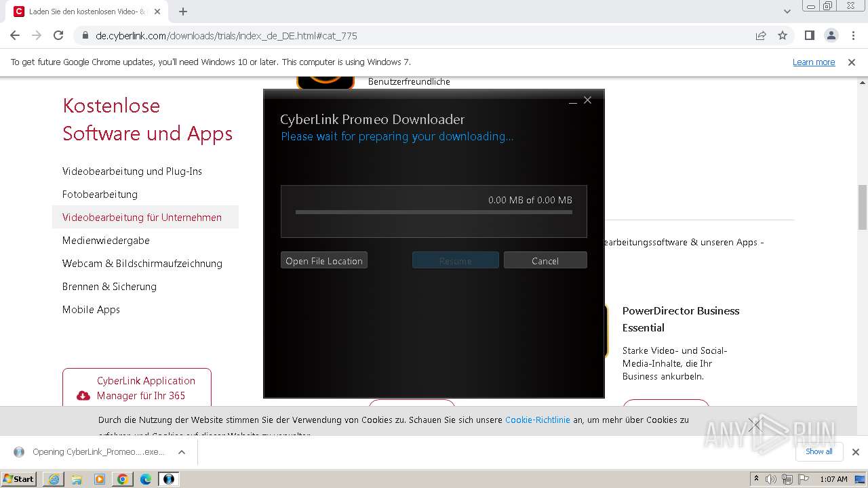
Task: Cancel the Promeo download
Action: point(545,260)
